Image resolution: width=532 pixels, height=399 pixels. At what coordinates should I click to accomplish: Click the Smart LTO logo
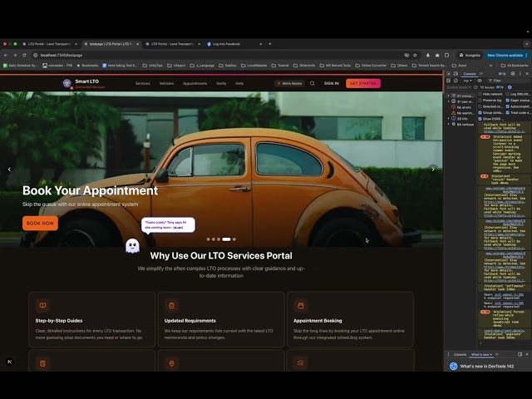pyautogui.click(x=67, y=83)
